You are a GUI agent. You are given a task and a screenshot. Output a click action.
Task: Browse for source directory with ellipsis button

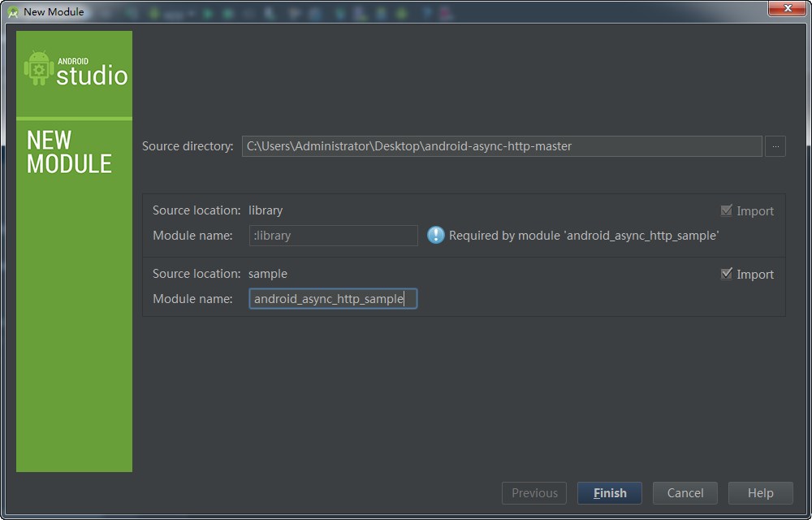pos(775,146)
